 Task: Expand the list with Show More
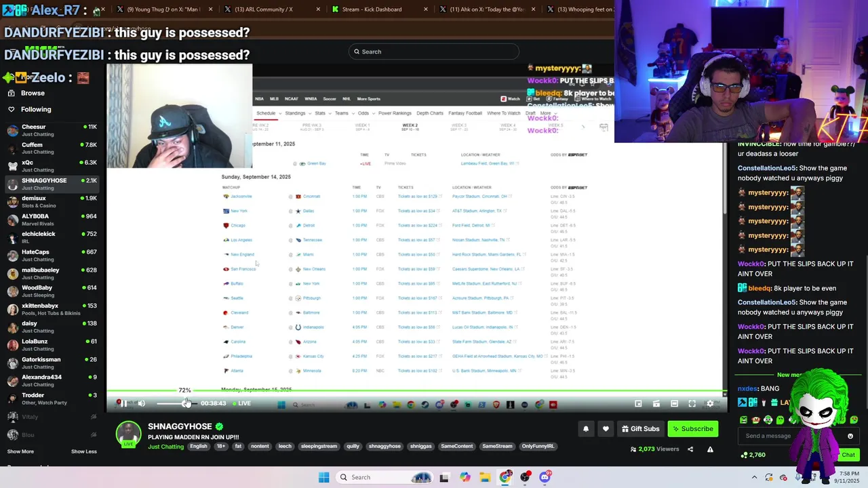pos(20,451)
